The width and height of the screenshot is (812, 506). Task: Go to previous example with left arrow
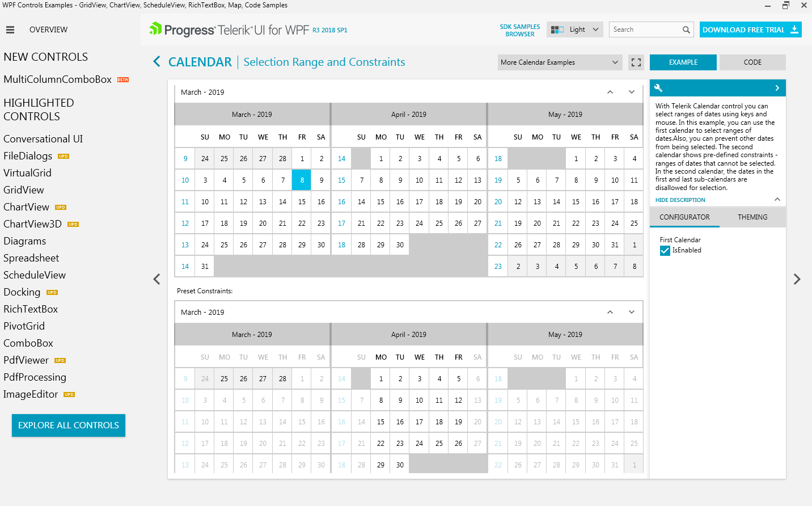coord(157,279)
